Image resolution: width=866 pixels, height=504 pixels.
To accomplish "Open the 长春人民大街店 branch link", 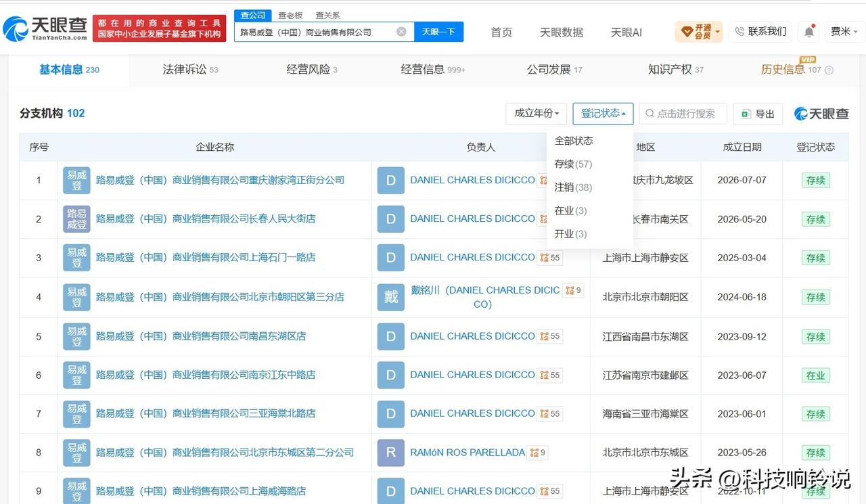I will coord(206,219).
